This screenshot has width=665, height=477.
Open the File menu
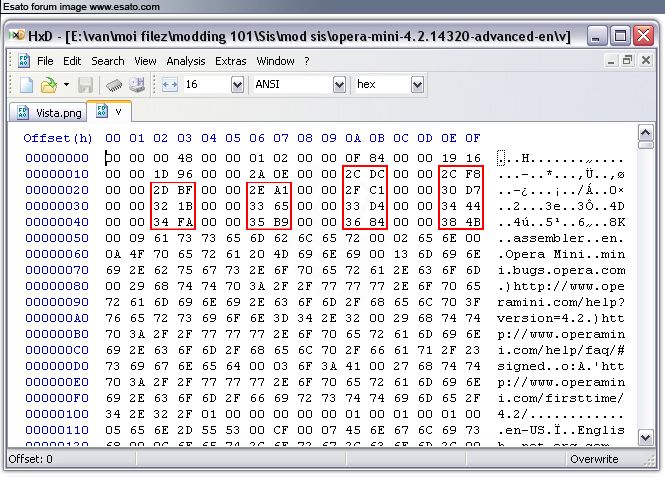45,61
